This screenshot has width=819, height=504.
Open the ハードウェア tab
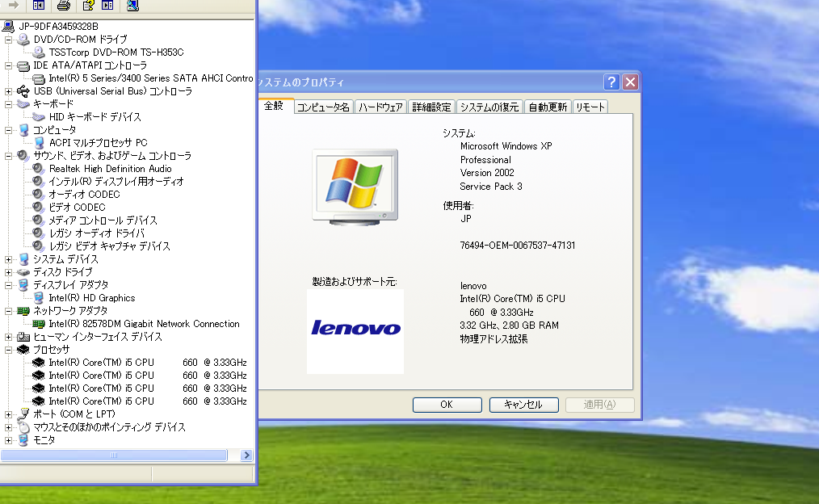pos(380,107)
